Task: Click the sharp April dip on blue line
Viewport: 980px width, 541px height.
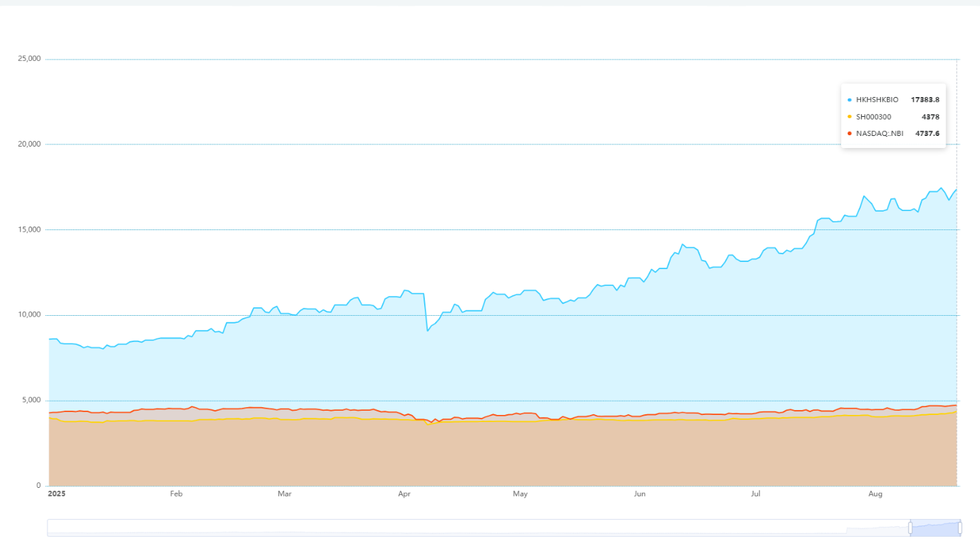Action: pyautogui.click(x=427, y=331)
